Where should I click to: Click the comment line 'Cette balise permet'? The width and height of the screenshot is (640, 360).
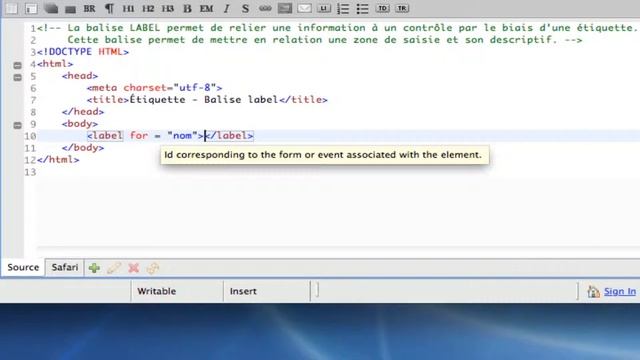click(324, 40)
